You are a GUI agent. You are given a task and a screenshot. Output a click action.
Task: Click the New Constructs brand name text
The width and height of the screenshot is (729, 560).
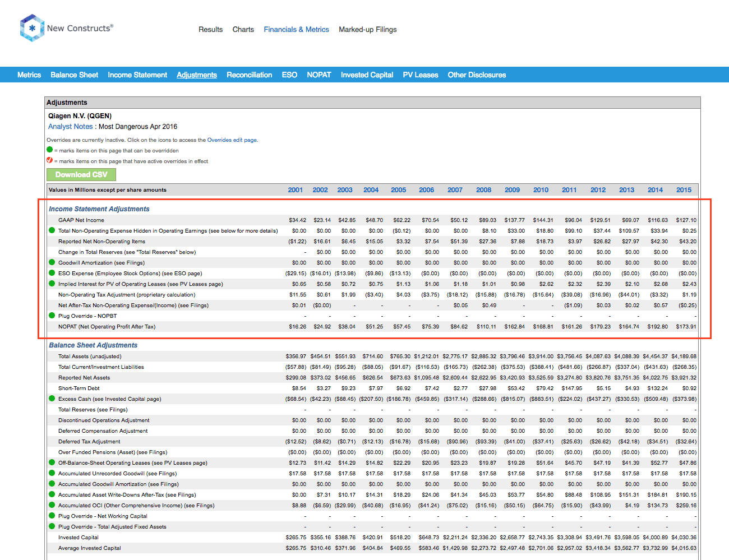click(x=80, y=28)
